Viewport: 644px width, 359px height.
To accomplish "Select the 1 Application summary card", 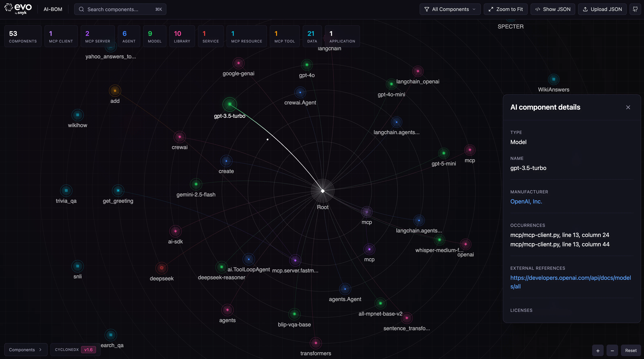I will (x=342, y=36).
